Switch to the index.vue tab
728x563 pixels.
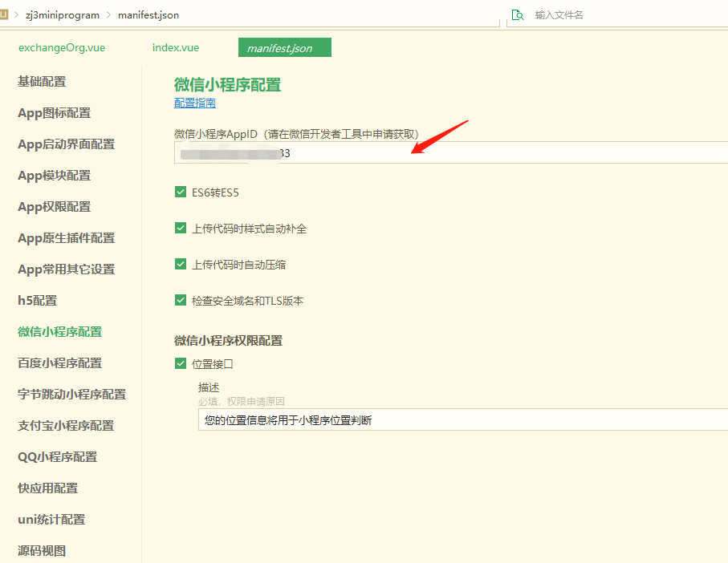pos(176,48)
